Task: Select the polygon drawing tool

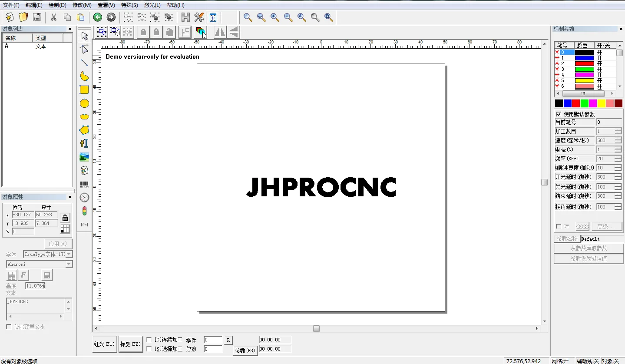Action: (x=84, y=130)
